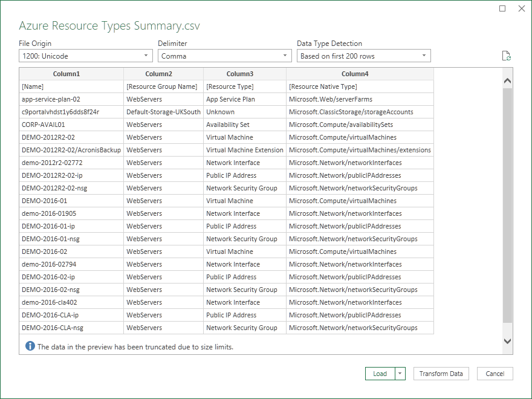The width and height of the screenshot is (532, 399).
Task: Expand the Load button dropdown arrow
Action: 400,374
